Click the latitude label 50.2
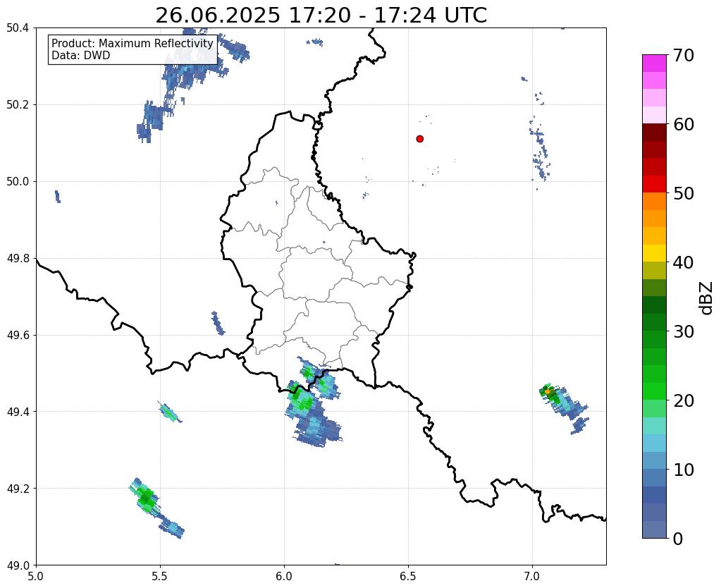 pos(18,105)
